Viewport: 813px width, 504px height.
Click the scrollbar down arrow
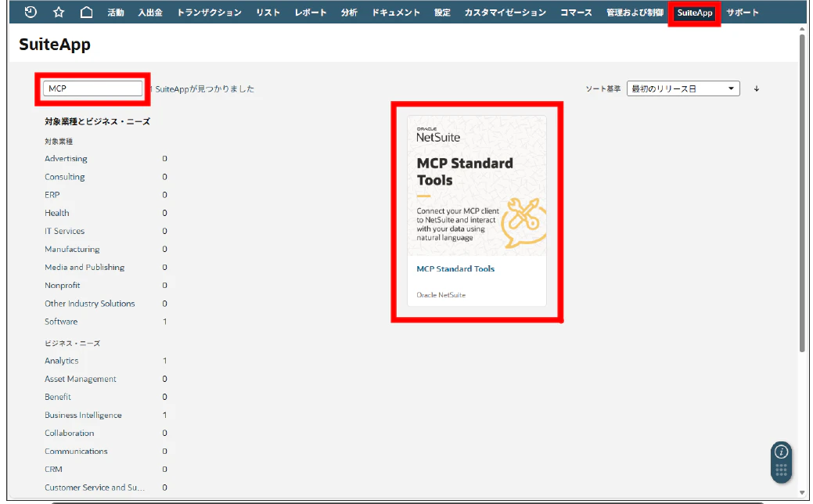pos(802,493)
